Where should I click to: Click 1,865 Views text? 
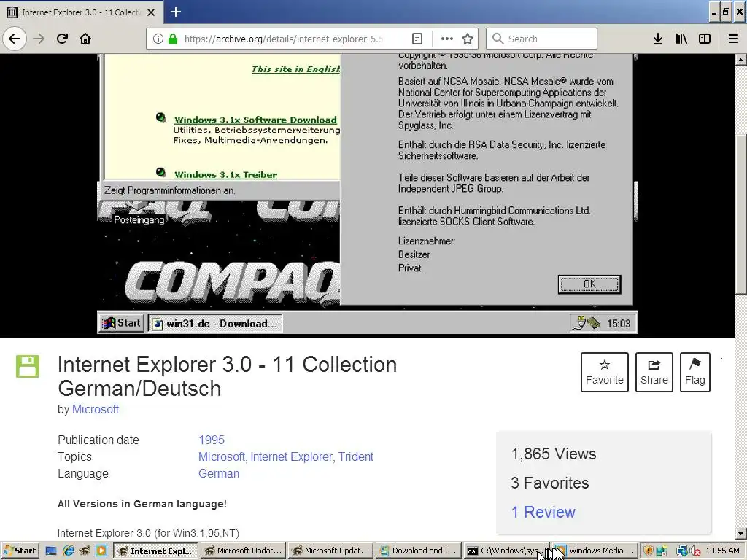click(553, 454)
